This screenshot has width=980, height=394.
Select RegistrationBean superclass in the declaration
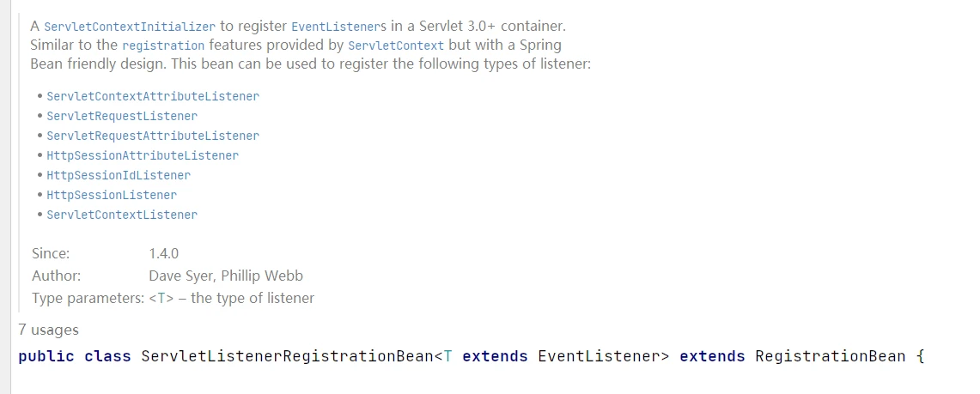click(x=830, y=356)
